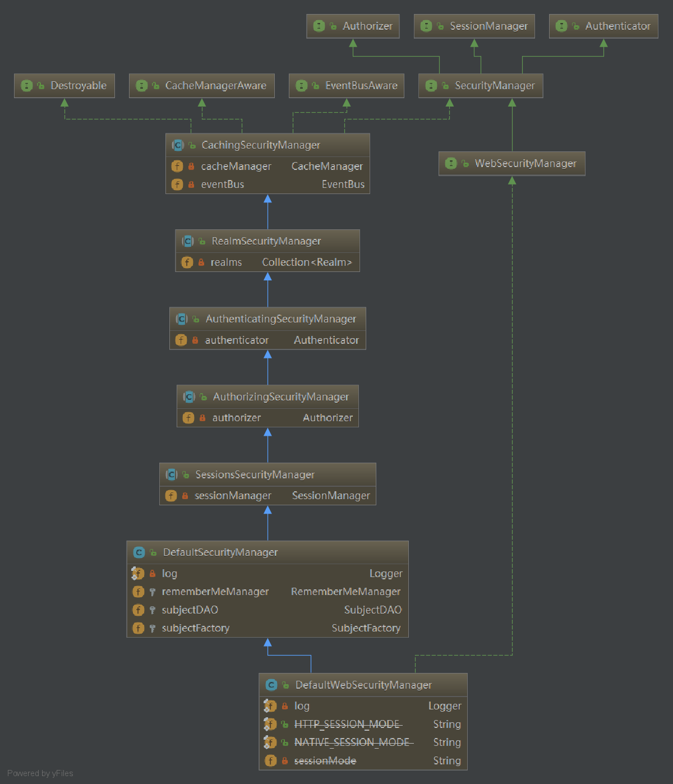
Task: Click the field icon beside authorizer
Action: tap(188, 418)
